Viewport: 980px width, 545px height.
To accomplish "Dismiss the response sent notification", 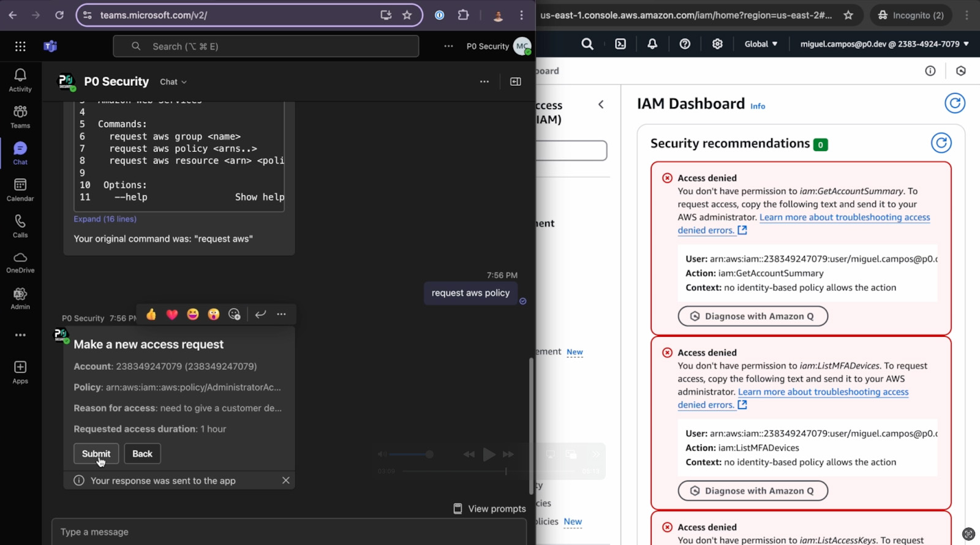I will pos(285,481).
